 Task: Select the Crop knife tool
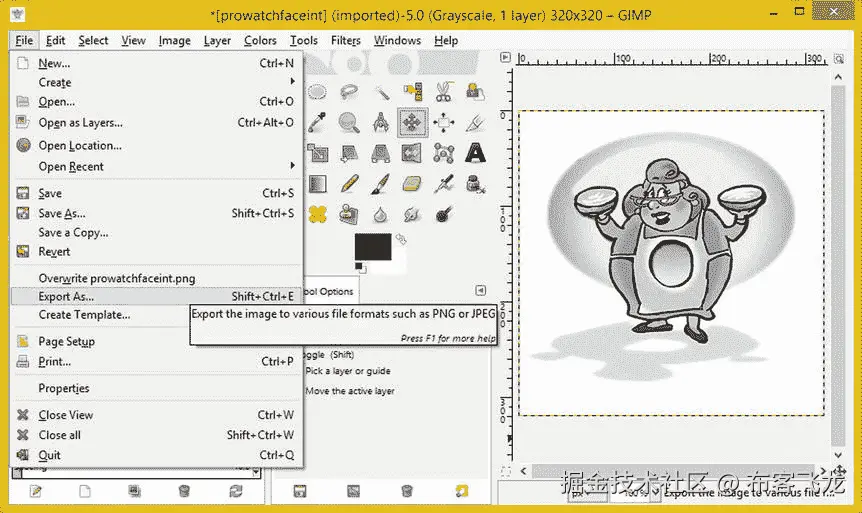(475, 122)
